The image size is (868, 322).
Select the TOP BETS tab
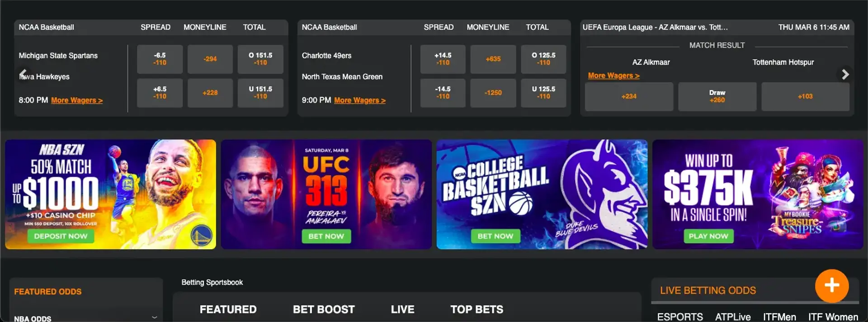pyautogui.click(x=476, y=309)
